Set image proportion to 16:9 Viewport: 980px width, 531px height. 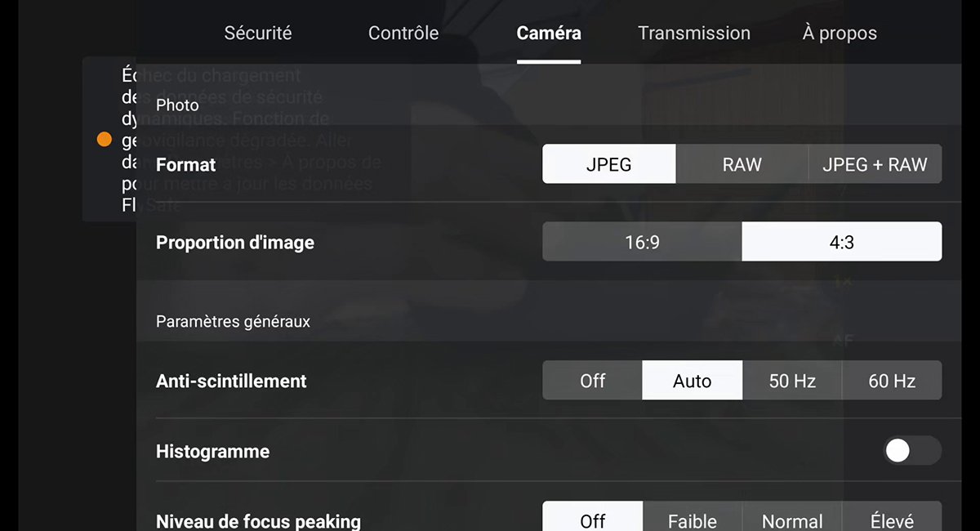coord(642,242)
